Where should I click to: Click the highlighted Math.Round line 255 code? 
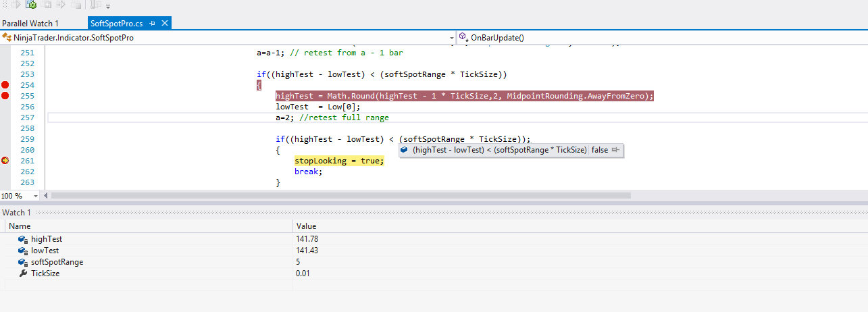465,96
